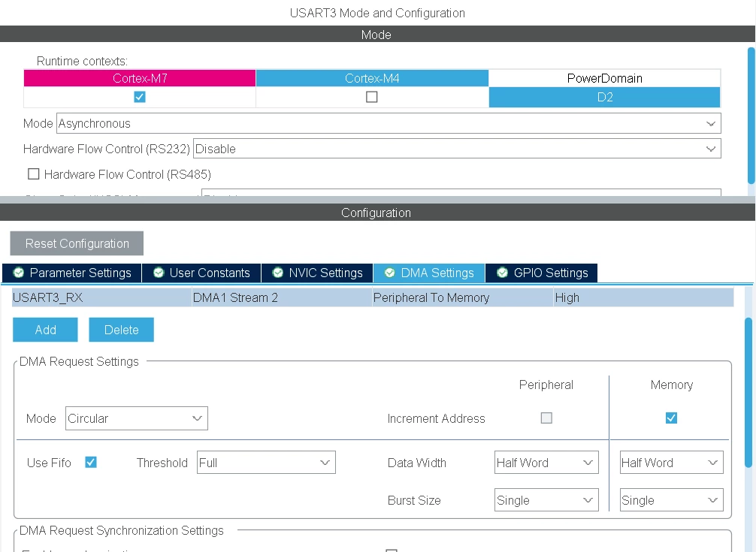Screen dimensions: 756x552
Task: Uncheck the Cortex-M7 runtime context checkbox
Action: coord(139,97)
